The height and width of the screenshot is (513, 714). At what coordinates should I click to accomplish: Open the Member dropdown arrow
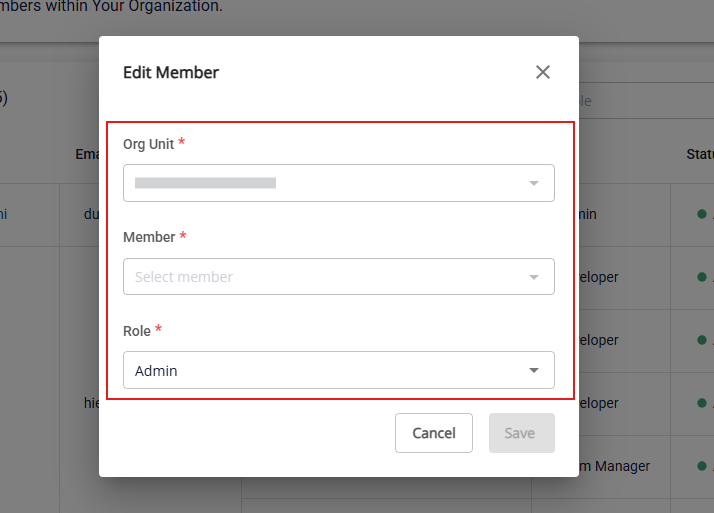(x=534, y=277)
